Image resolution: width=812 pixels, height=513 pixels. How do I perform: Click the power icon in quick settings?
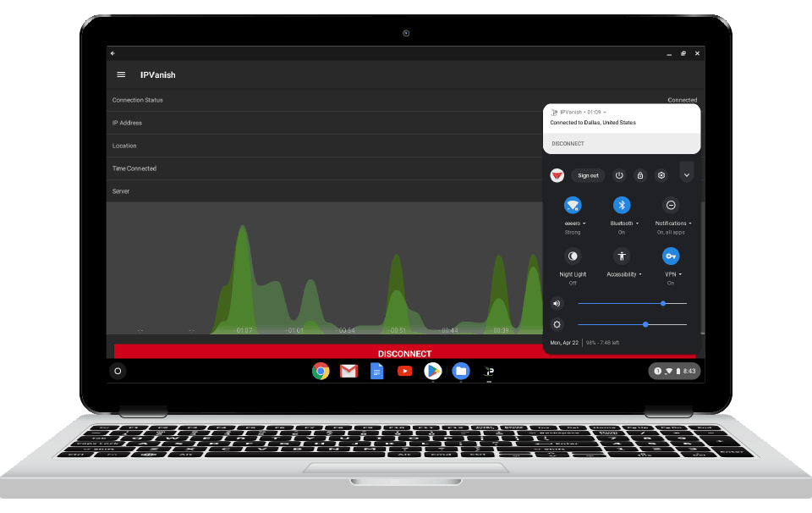[619, 175]
